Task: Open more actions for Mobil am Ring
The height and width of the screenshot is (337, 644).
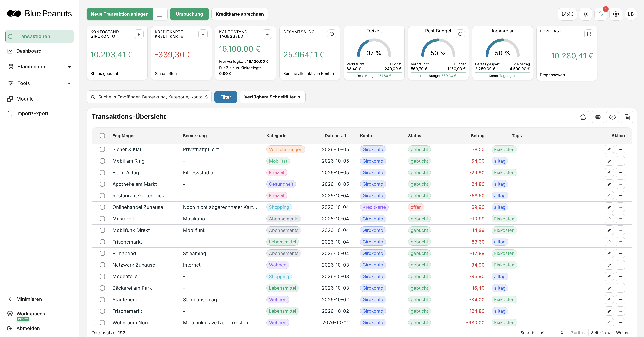Action: (620, 161)
